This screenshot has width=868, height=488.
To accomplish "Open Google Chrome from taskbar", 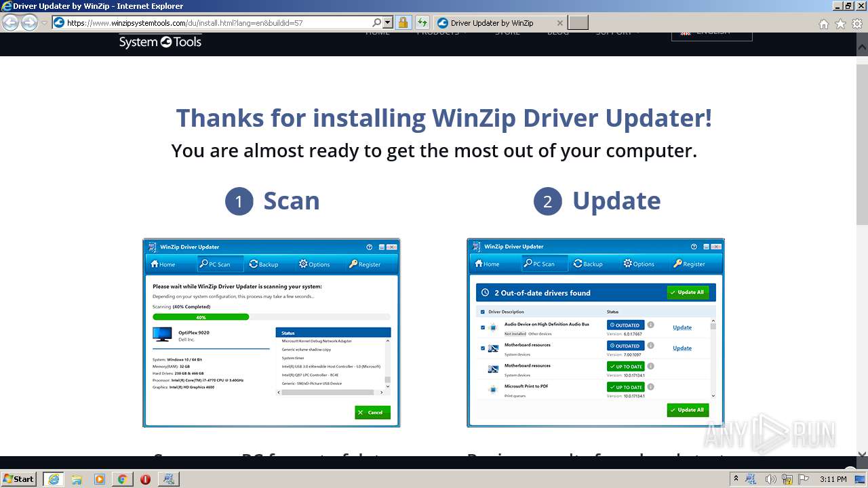I will click(x=122, y=479).
